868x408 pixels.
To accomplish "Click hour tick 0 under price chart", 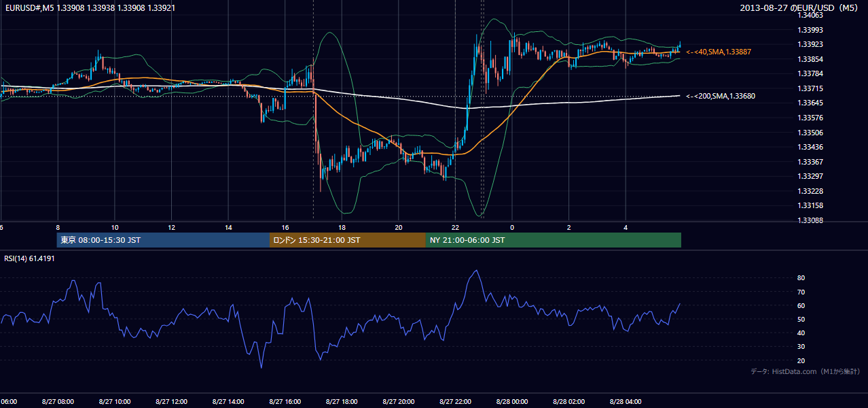I will point(512,227).
